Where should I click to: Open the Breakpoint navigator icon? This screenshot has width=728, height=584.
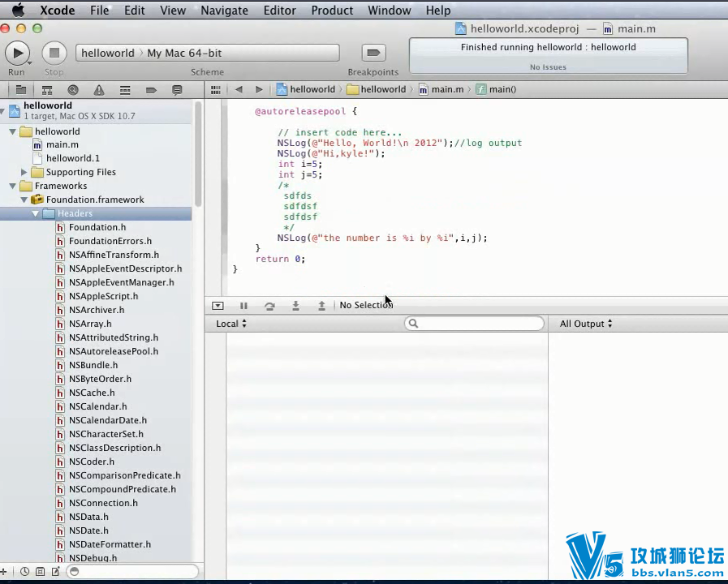151,90
